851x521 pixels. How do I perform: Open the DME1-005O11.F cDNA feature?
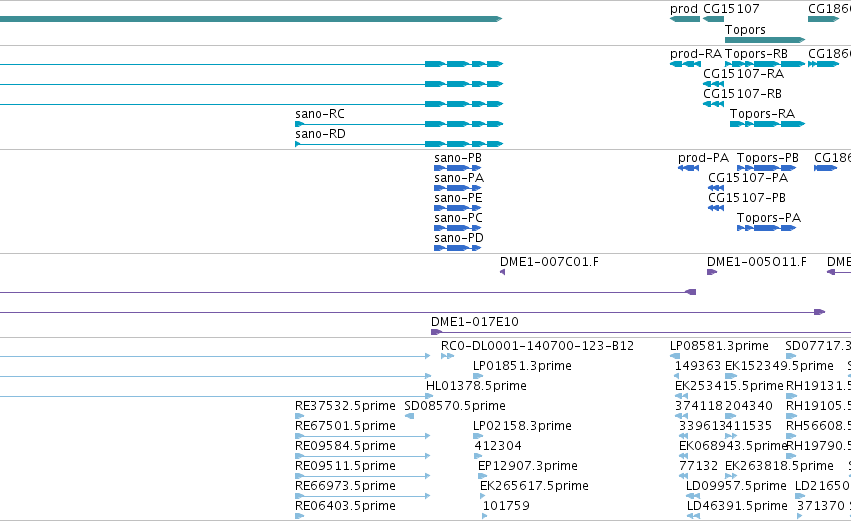click(x=712, y=272)
